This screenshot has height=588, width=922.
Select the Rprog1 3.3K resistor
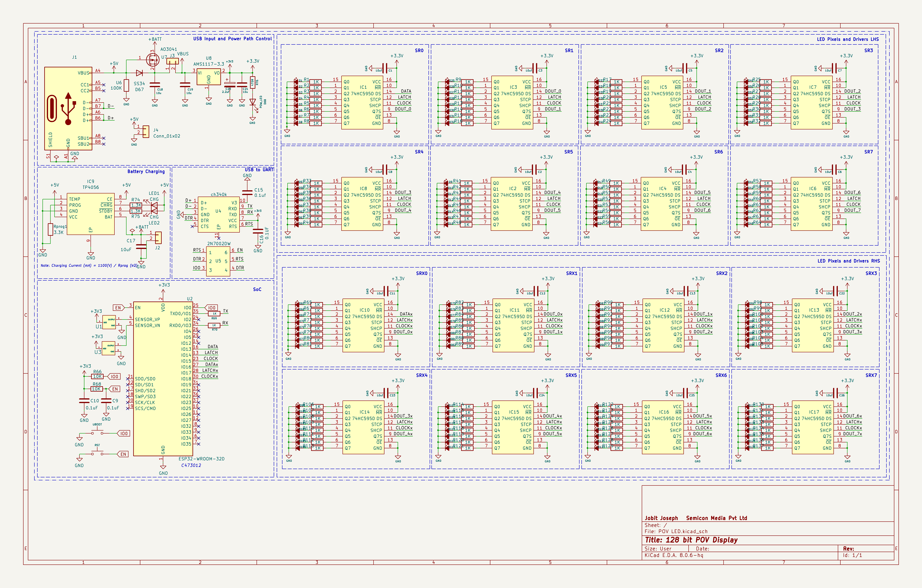50,229
